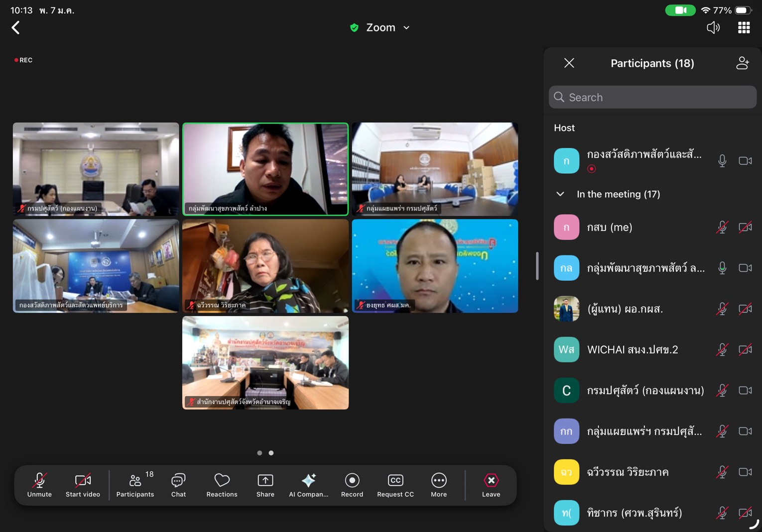Click the speaker audio output icon
The width and height of the screenshot is (762, 532).
(713, 27)
